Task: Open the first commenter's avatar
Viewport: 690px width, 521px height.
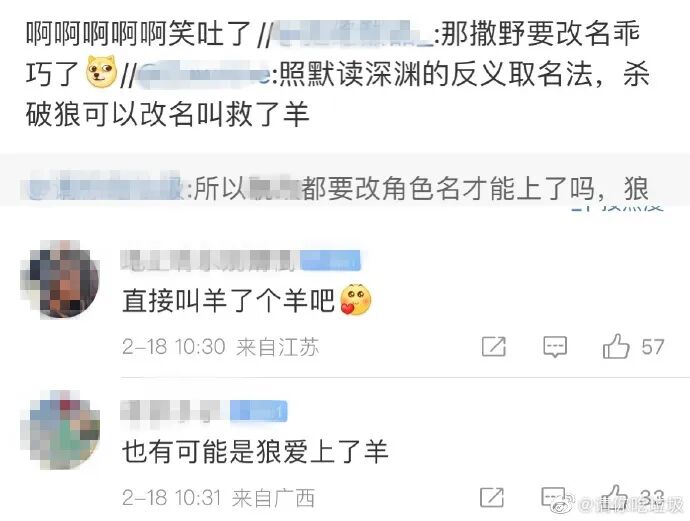Action: click(x=60, y=279)
